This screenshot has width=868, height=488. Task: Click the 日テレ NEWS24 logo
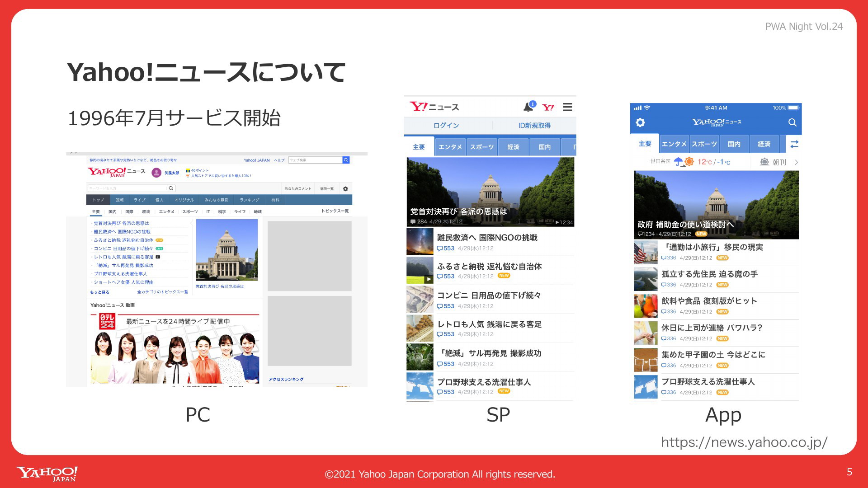pos(107,321)
